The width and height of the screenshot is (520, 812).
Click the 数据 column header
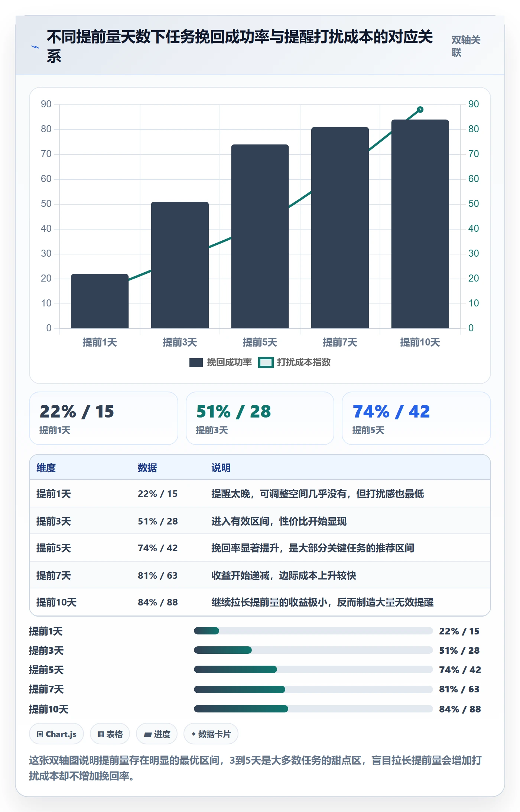[x=147, y=468]
